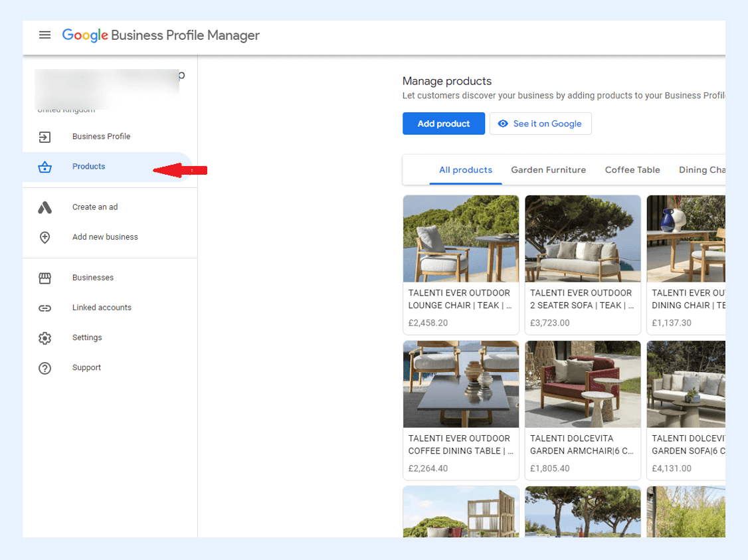748x560 pixels.
Task: Open the Talenti Ever Coffee Dining Table product
Action: click(x=460, y=410)
